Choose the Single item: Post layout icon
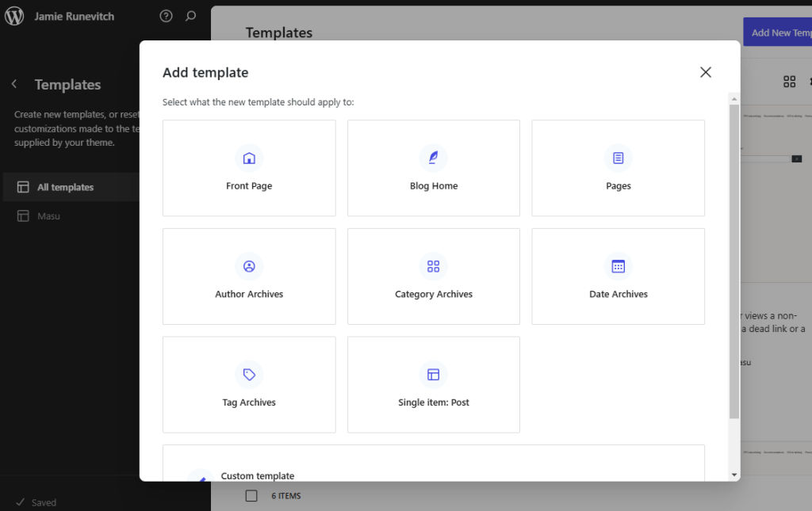Image resolution: width=812 pixels, height=511 pixels. point(433,375)
